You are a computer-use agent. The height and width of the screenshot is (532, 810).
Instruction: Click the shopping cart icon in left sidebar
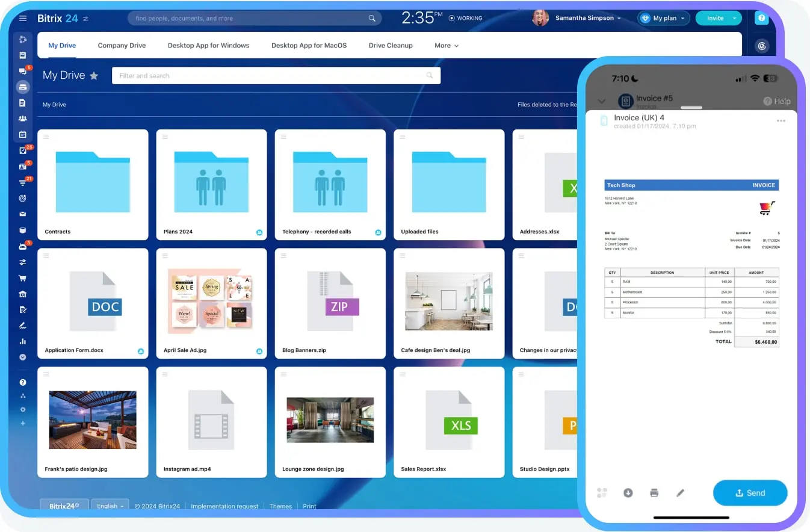point(23,278)
